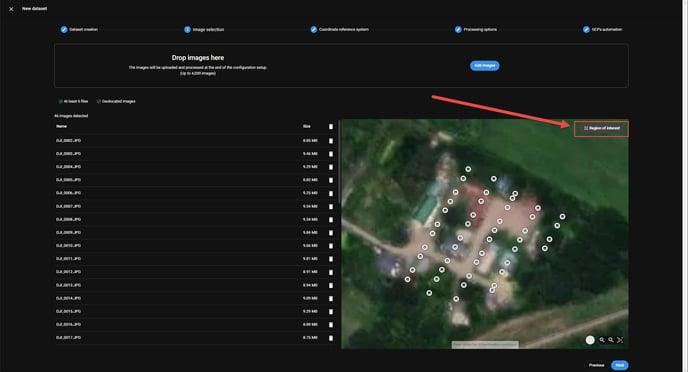Click the Region of interest button
The height and width of the screenshot is (372, 688).
click(x=601, y=129)
